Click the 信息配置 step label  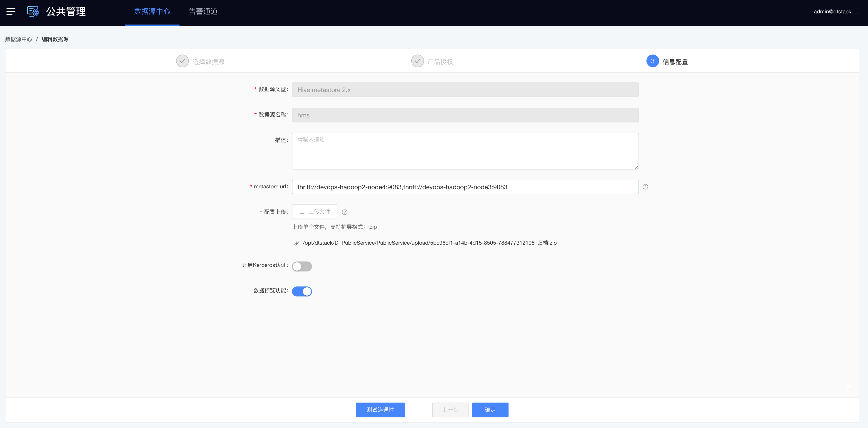pos(675,62)
